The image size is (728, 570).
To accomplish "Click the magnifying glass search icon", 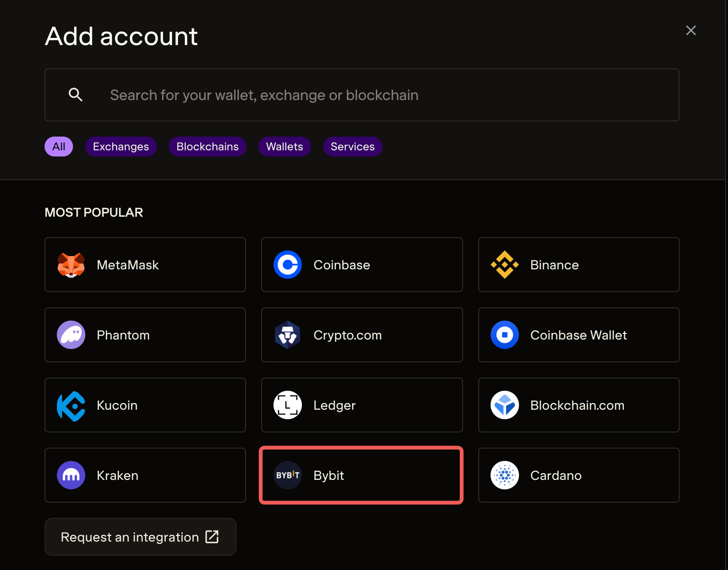I will tap(76, 95).
